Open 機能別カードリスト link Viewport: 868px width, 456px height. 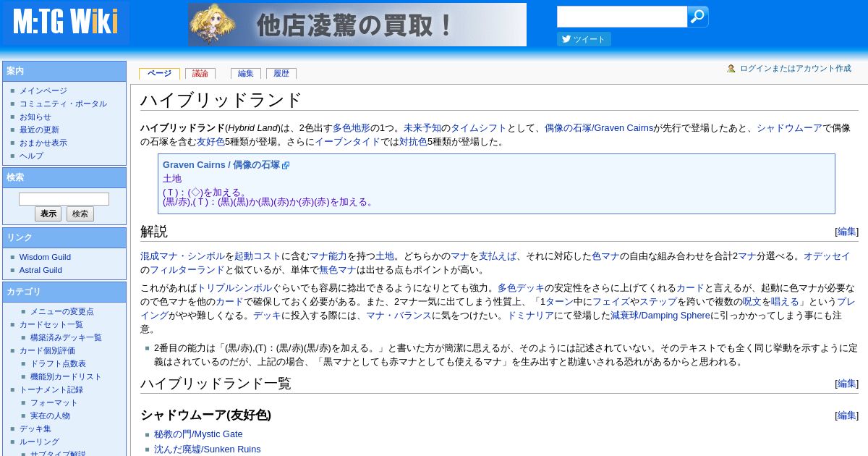tap(66, 376)
